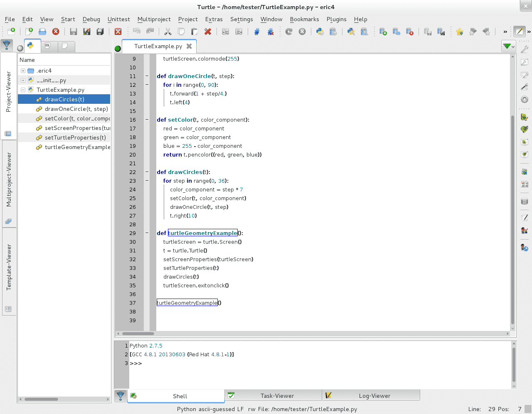Click the Cut scissors icon

coord(168,32)
